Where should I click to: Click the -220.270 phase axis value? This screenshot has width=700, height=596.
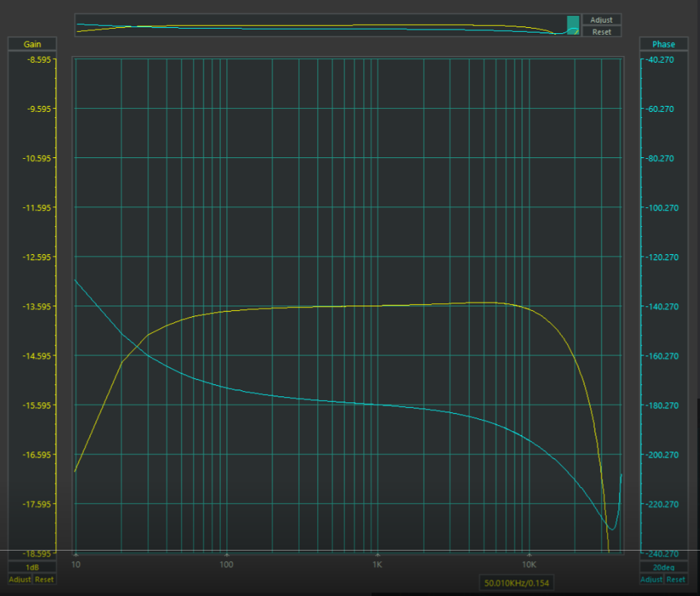coord(661,504)
